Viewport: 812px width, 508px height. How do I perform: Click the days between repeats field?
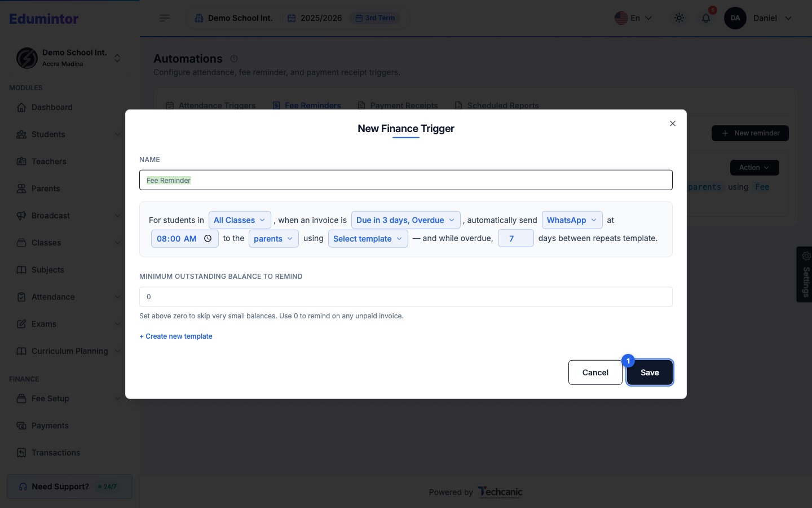point(516,238)
